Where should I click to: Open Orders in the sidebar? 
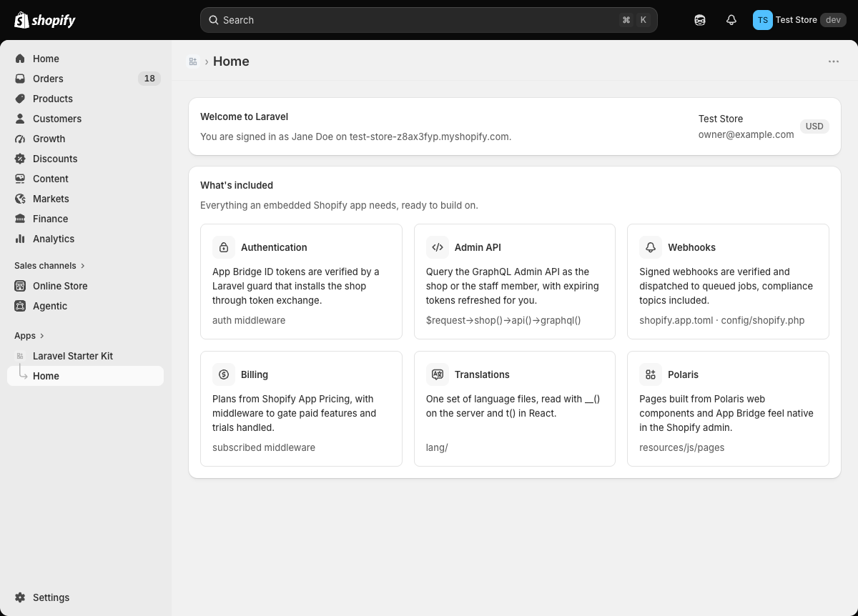pos(86,79)
